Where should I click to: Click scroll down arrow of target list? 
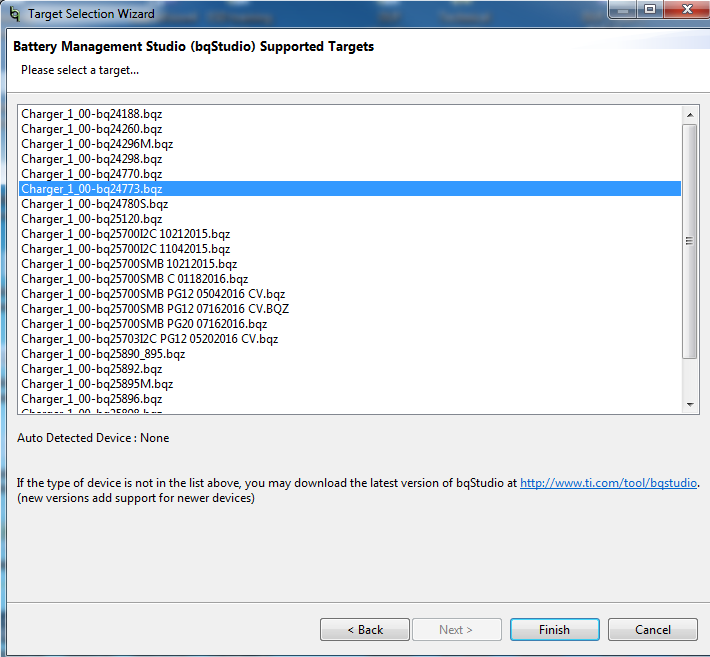click(689, 404)
